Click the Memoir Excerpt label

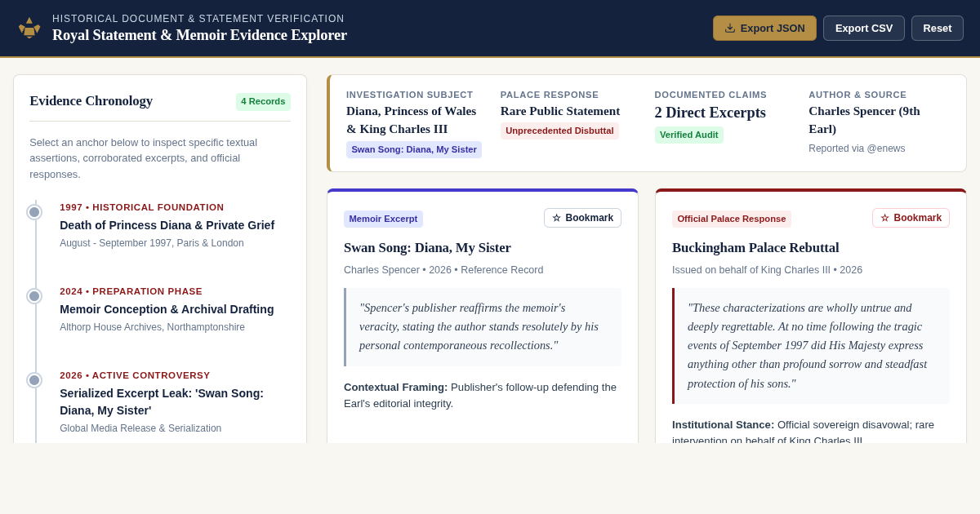(383, 219)
